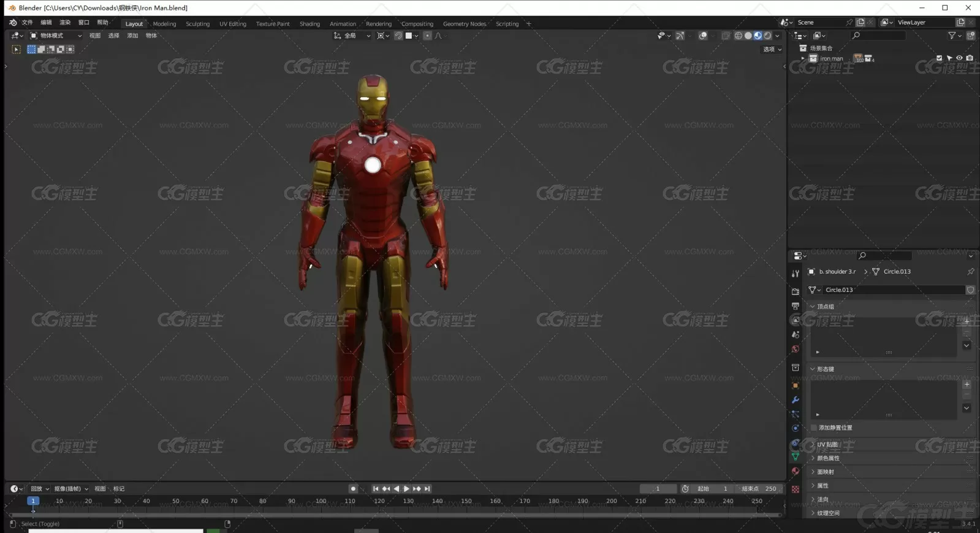The image size is (980, 533).
Task: Click the end frame 250 field
Action: coord(759,489)
